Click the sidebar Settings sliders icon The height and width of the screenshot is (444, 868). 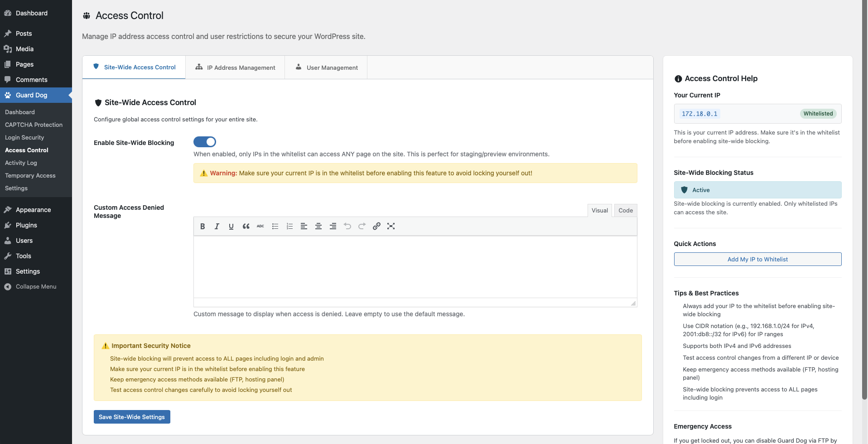[8, 271]
